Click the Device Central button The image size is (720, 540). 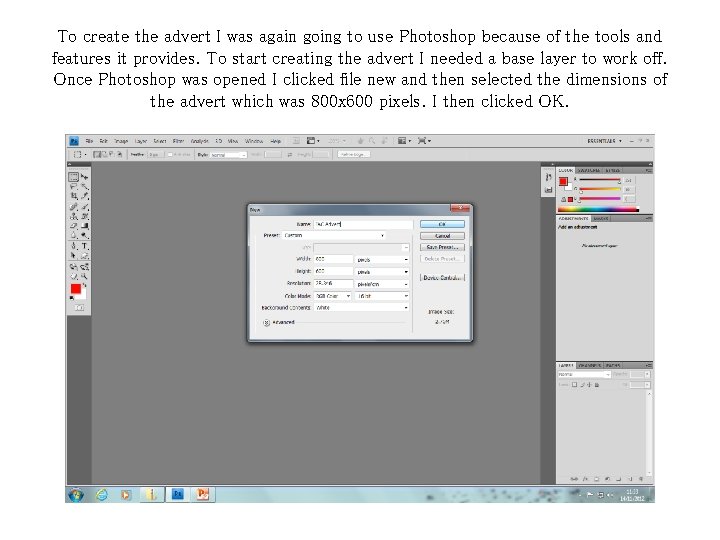tap(442, 278)
